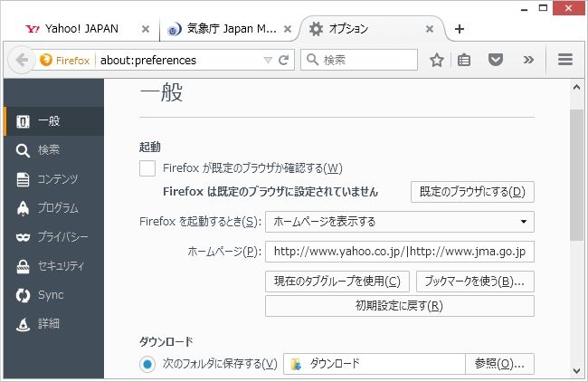Reload the page with the refresh icon
This screenshot has width=588, height=382.
point(284,60)
